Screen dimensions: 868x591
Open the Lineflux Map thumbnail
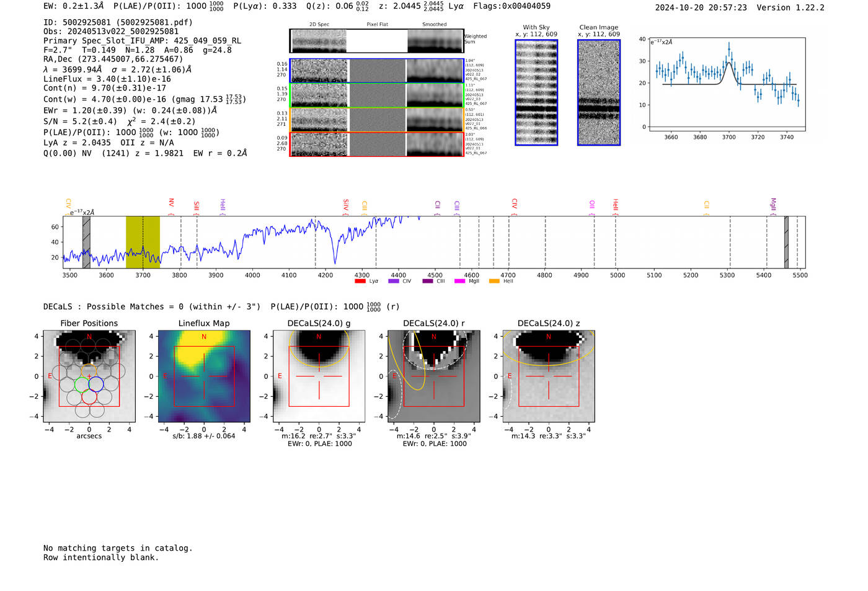204,376
